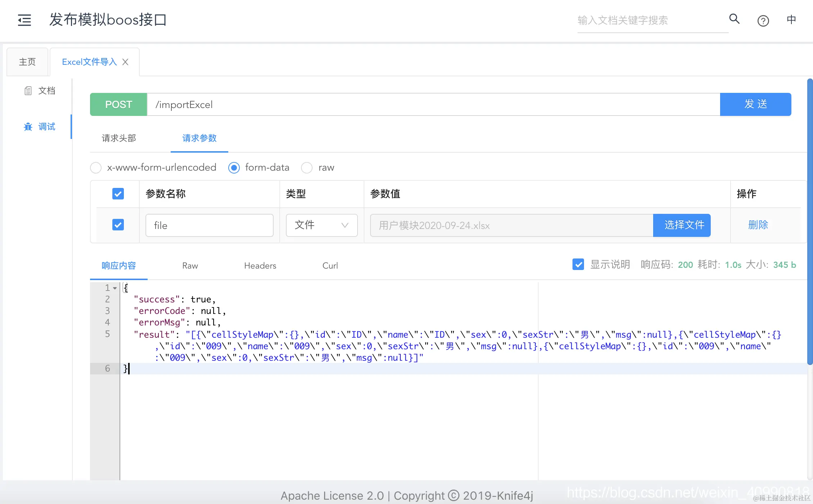
Task: Collapse the sidebar with the hamburger menu icon
Action: pyautogui.click(x=24, y=20)
